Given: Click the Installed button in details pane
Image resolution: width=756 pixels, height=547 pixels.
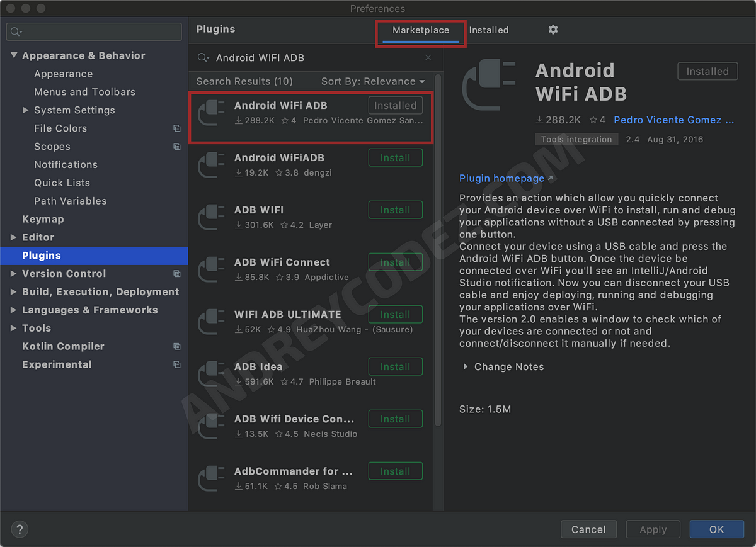Looking at the screenshot, I should point(707,72).
